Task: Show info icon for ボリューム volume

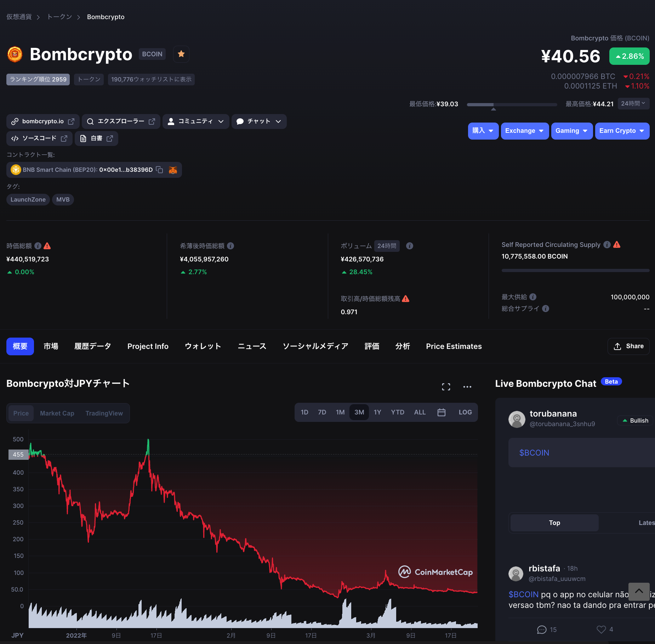Action: tap(410, 246)
